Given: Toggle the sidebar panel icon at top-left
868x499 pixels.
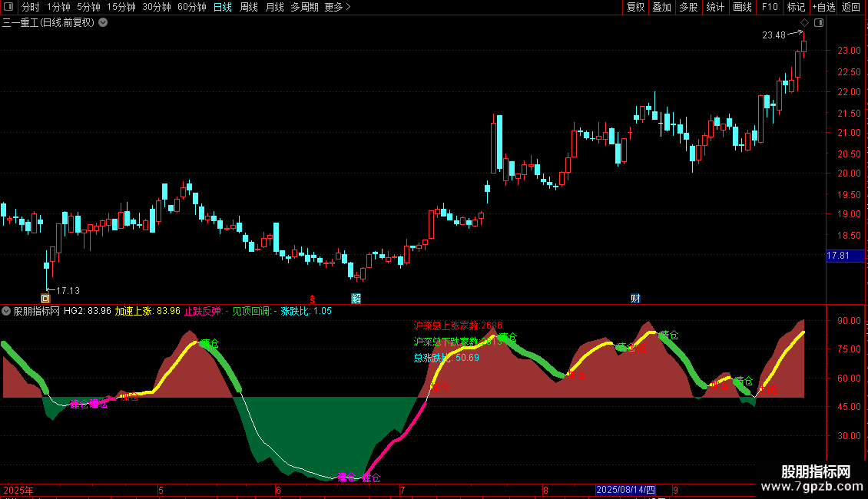Looking at the screenshot, I should 8,7.
